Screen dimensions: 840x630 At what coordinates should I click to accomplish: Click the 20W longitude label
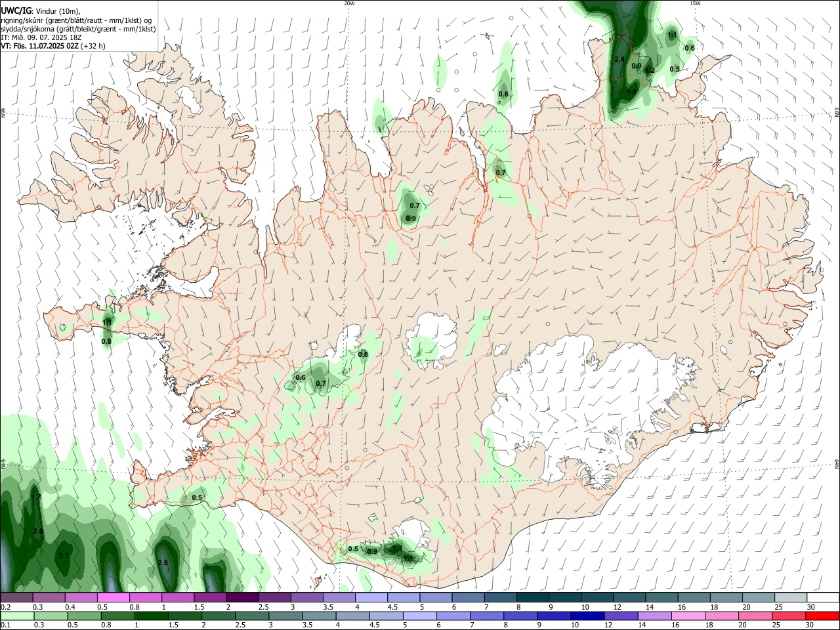point(349,3)
